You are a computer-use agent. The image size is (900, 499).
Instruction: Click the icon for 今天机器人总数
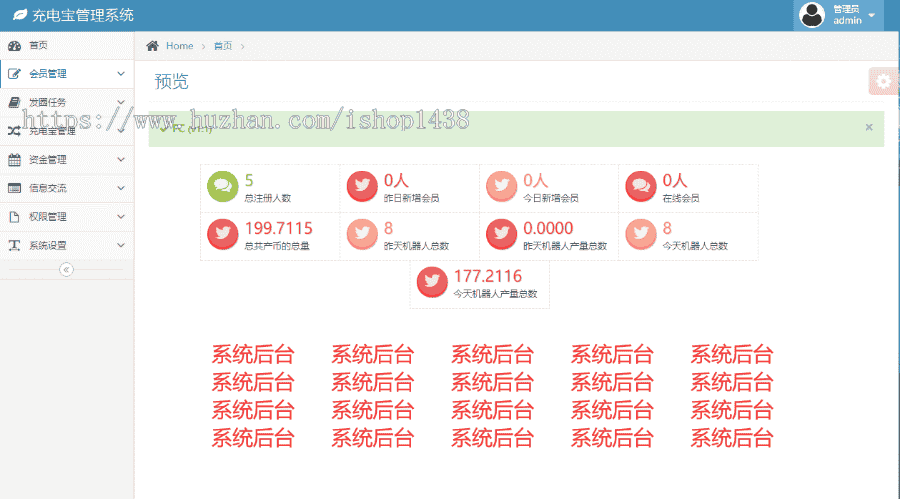coord(641,234)
